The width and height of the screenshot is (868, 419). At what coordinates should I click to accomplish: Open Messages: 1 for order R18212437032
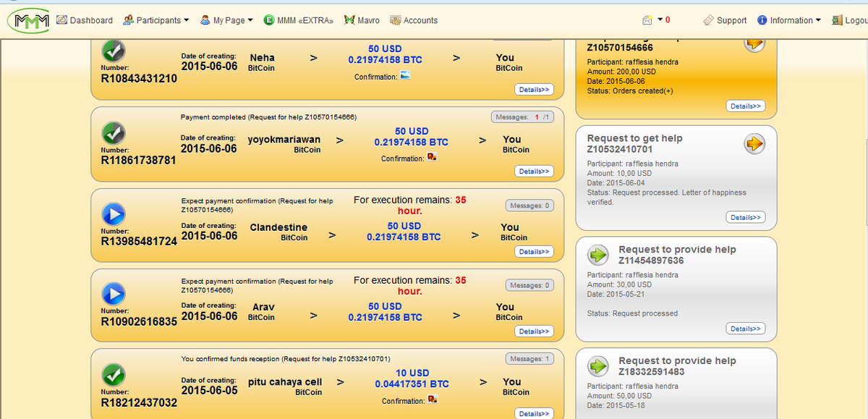pos(529,359)
